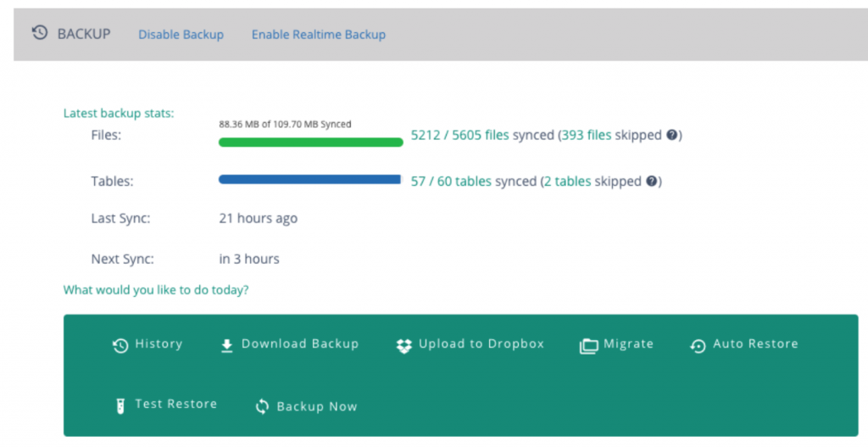
Task: Click the Migrate folder icon
Action: pos(588,346)
